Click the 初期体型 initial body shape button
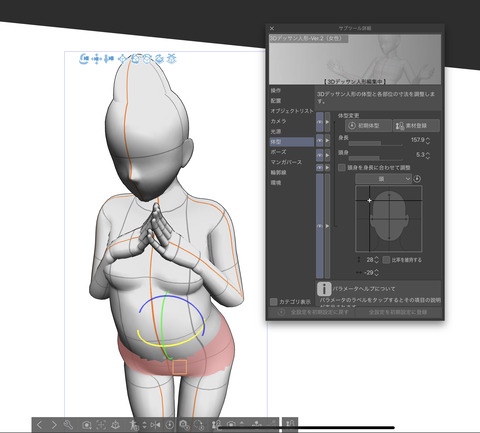The width and height of the screenshot is (480, 433). pyautogui.click(x=368, y=126)
